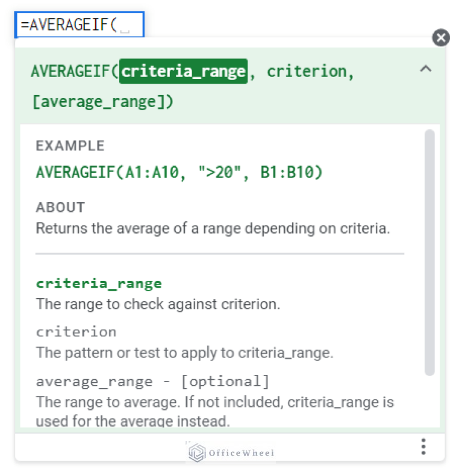Click the average_range - [optional] parameter heading
Viewport: 462px width, 476px height.
(152, 382)
